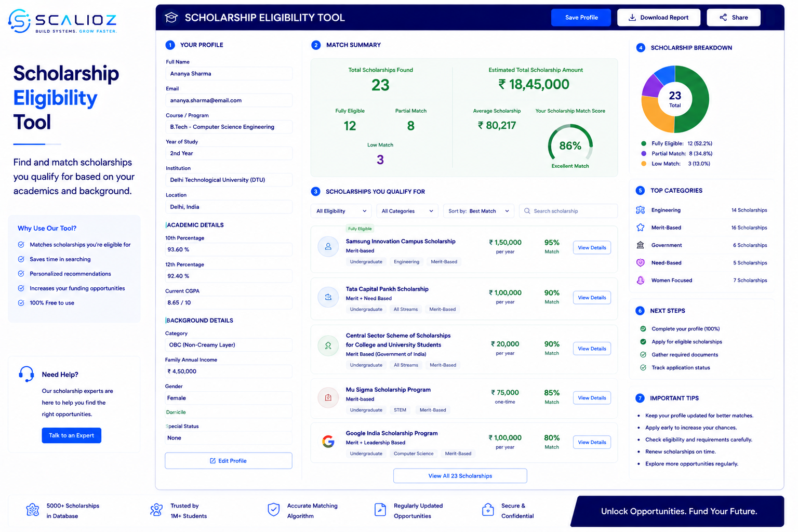Click the orange Low Match legend dot
798x532 pixels.
point(644,164)
